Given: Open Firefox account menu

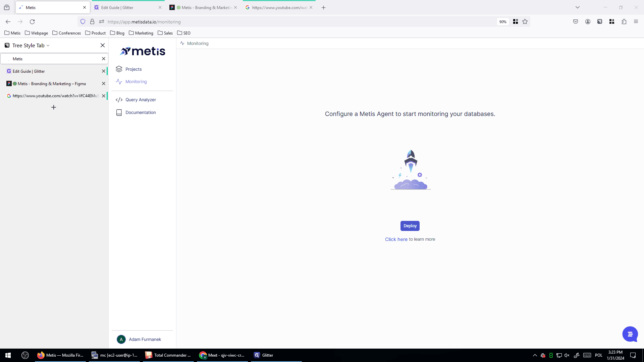Looking at the screenshot, I should [x=588, y=22].
